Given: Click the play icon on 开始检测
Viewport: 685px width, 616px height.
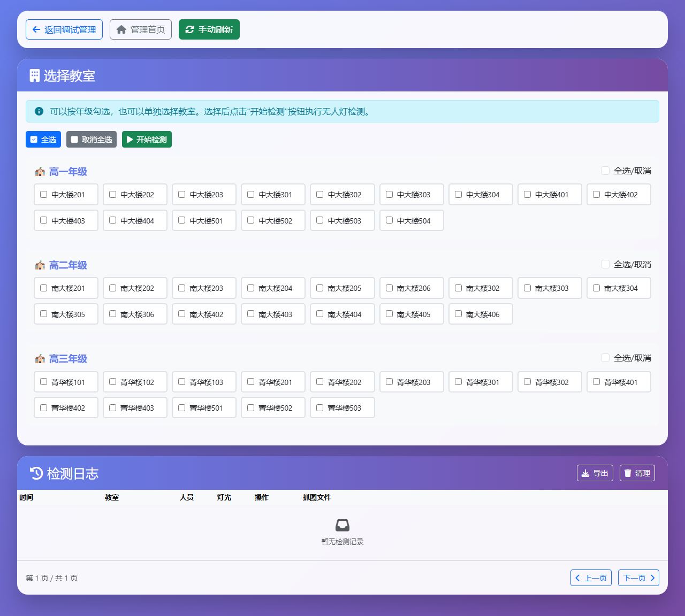Looking at the screenshot, I should pyautogui.click(x=130, y=140).
